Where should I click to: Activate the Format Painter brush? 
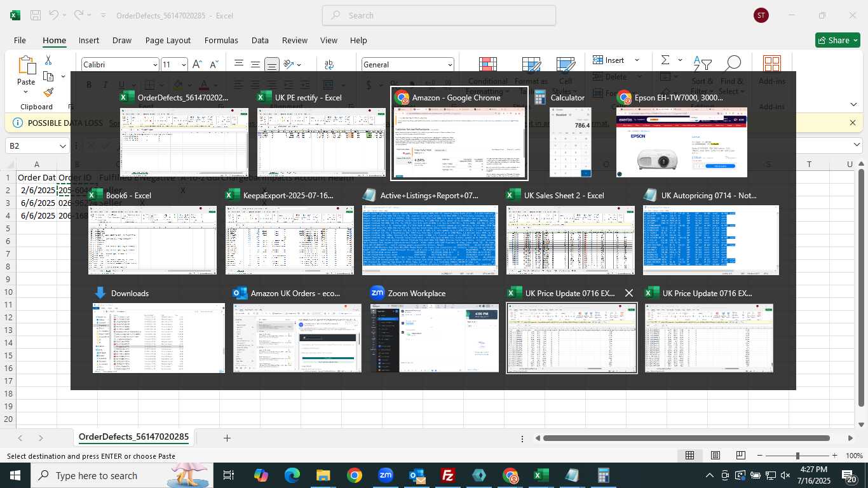[48, 92]
